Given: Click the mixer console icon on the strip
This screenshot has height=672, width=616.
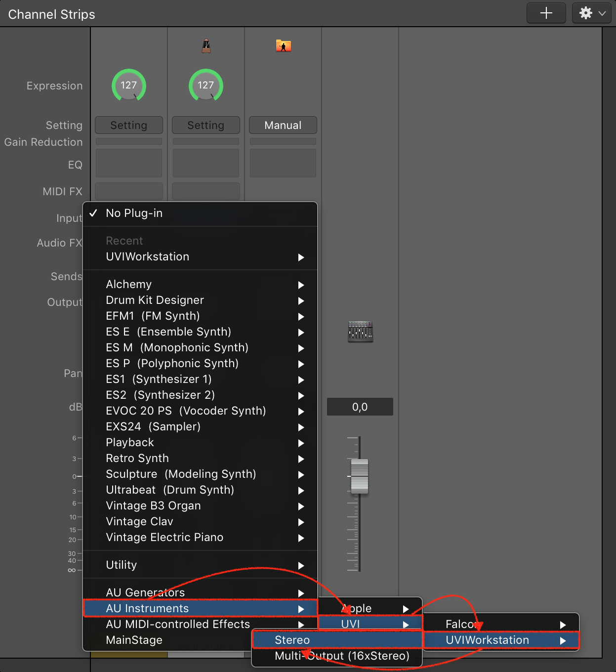Looking at the screenshot, I should pyautogui.click(x=360, y=332).
